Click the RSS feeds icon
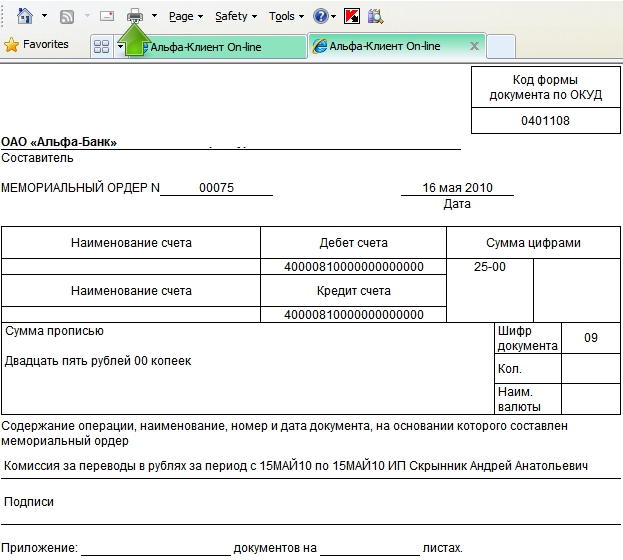 [67, 17]
